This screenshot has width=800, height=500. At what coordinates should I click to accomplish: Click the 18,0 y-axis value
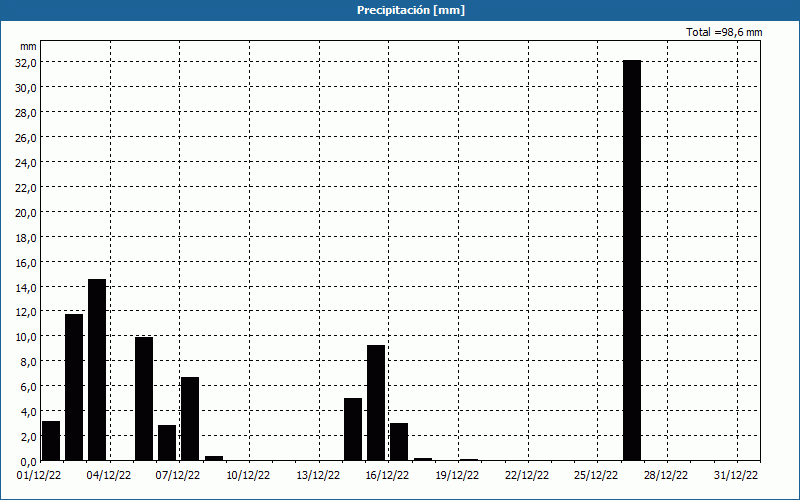pyautogui.click(x=26, y=238)
